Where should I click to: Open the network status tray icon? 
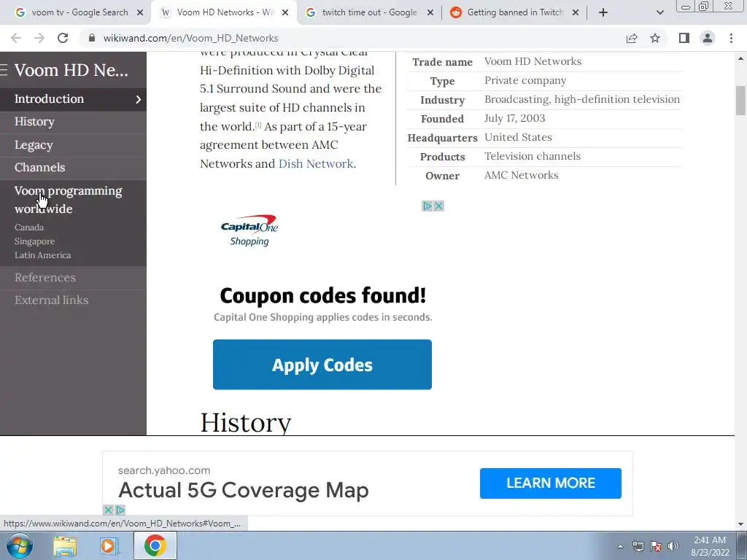638,547
